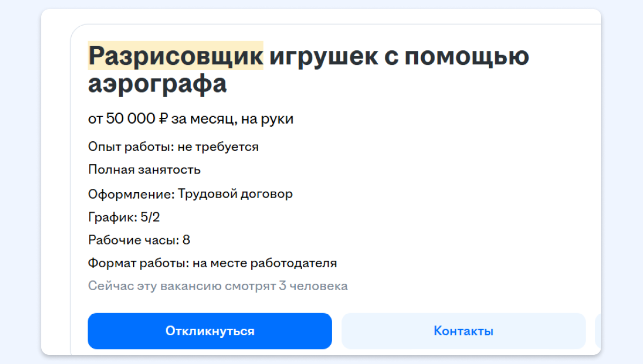
Task: Click the value не требуется
Action: pos(218,147)
